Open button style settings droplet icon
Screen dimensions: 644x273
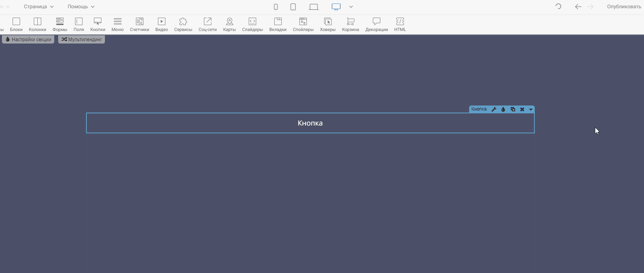coord(503,109)
